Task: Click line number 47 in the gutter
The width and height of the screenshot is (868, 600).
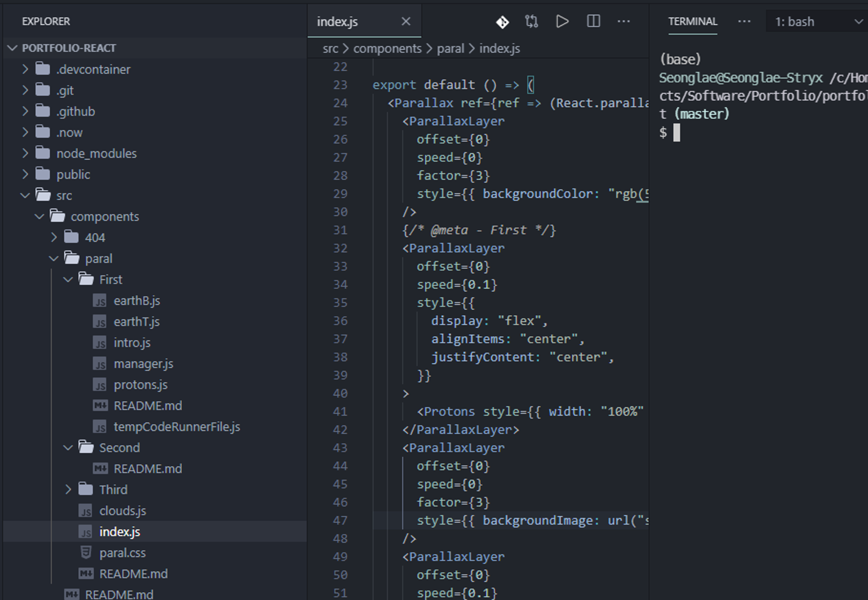Action: 340,520
